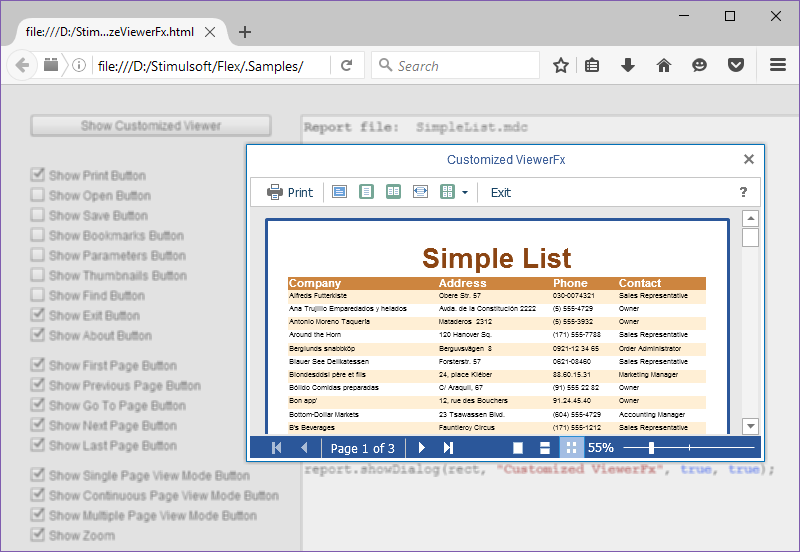Select the ZeViewerFx.html browser tab
This screenshot has height=552, width=800.
(x=110, y=32)
